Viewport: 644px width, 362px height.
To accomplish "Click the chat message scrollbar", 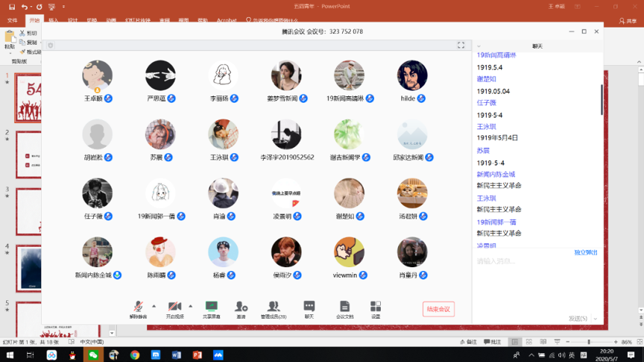I will pos(602,99).
